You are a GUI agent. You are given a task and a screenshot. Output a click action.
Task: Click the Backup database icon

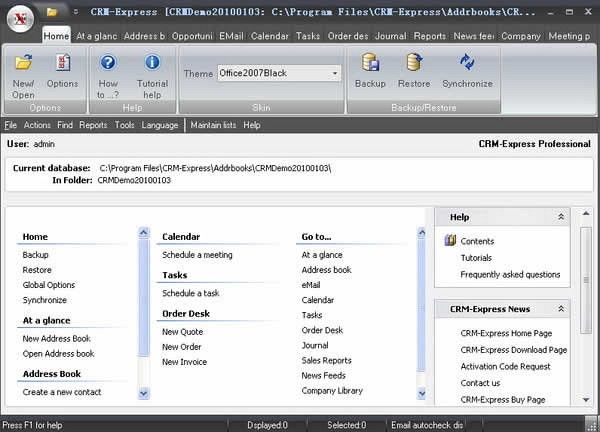(x=370, y=62)
